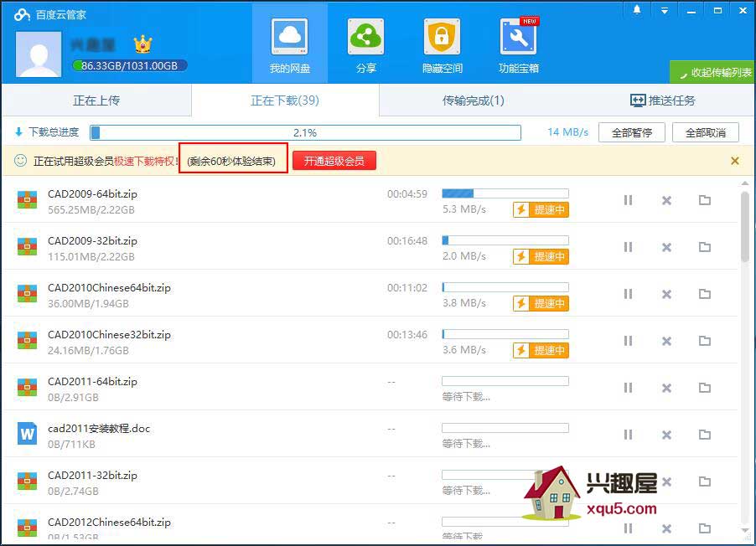This screenshot has width=756, height=546.
Task: Open folder for CAD2009-32bit.zip
Action: pos(705,247)
